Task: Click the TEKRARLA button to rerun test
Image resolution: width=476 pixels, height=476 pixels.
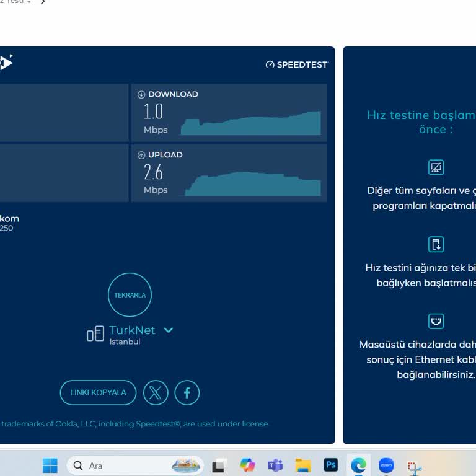Action: coord(130,295)
